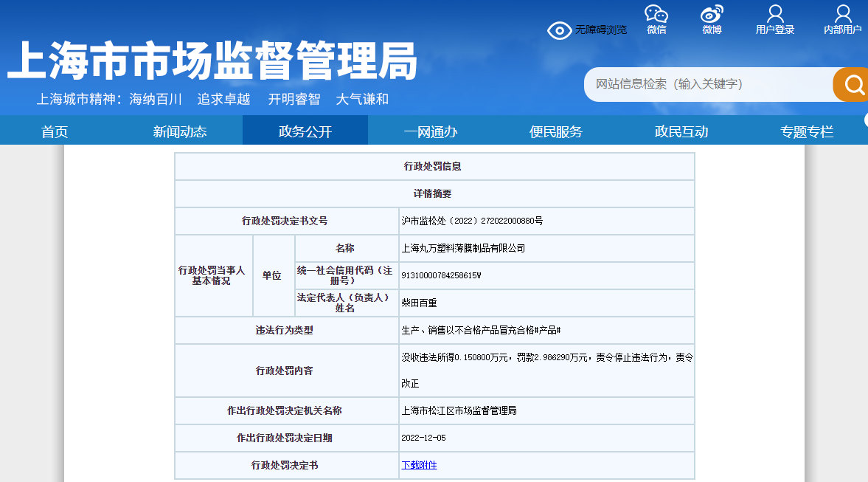Screen dimensions: 868x482
Task: Open the Weibo (微博) icon
Action: coord(712,14)
